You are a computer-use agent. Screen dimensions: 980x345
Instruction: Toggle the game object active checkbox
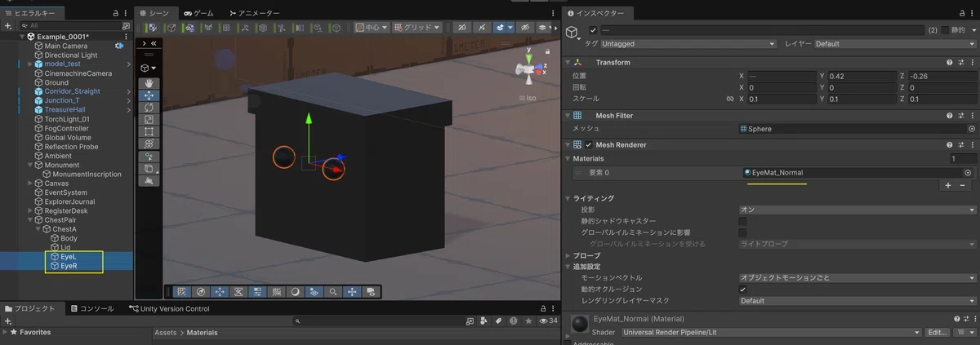pyautogui.click(x=593, y=30)
